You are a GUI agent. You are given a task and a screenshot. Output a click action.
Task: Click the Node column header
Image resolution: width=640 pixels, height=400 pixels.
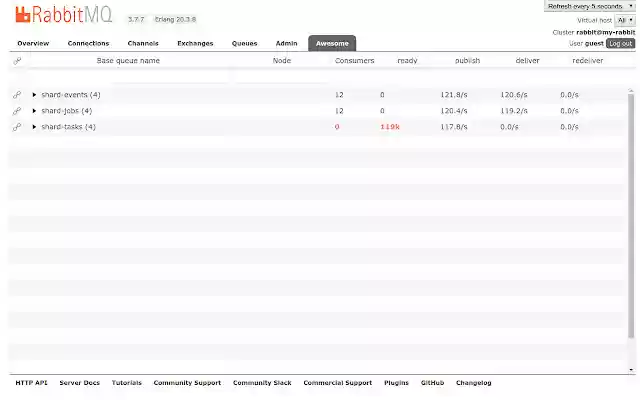tap(282, 61)
